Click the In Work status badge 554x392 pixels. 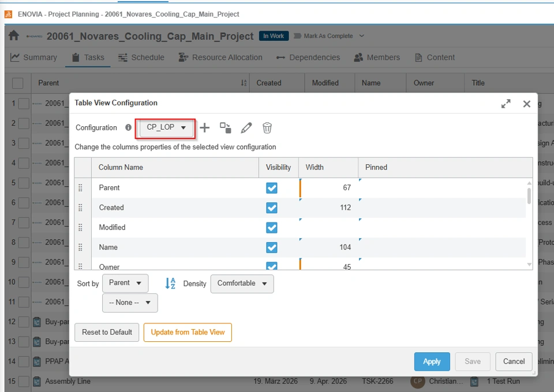(274, 36)
